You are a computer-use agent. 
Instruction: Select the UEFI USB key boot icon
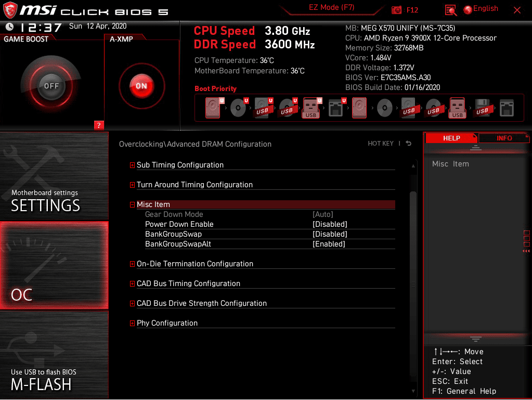(x=312, y=108)
